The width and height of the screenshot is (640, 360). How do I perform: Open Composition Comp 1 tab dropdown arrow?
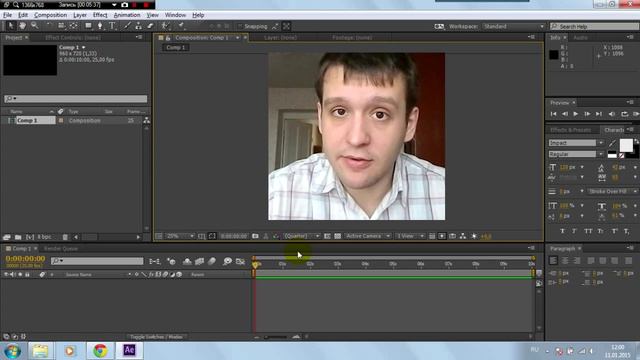pyautogui.click(x=238, y=38)
